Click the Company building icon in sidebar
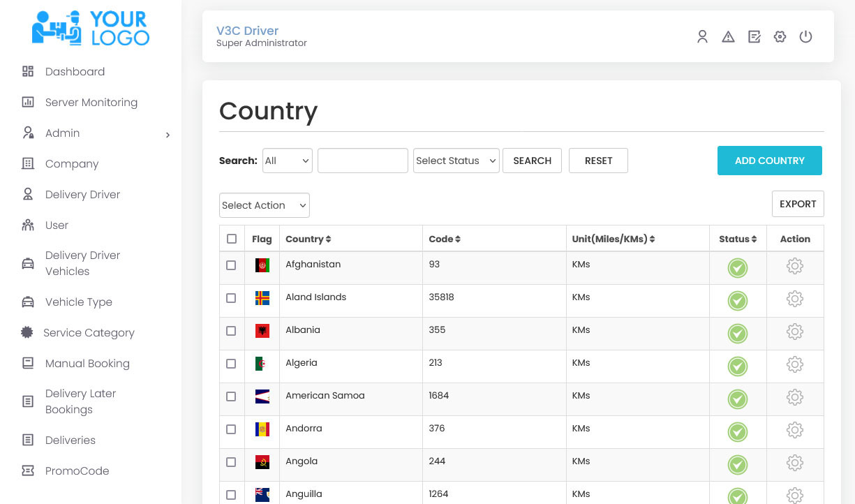The image size is (855, 504). tap(28, 163)
